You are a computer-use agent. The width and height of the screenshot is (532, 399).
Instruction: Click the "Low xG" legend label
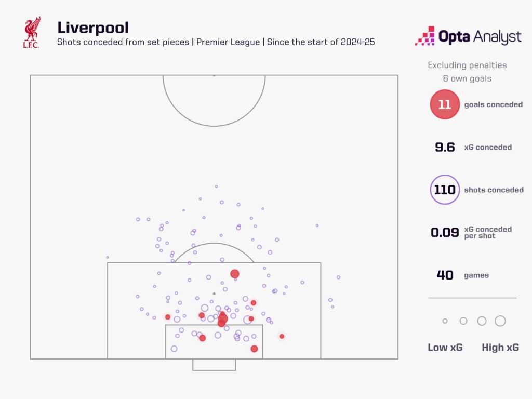[445, 348]
